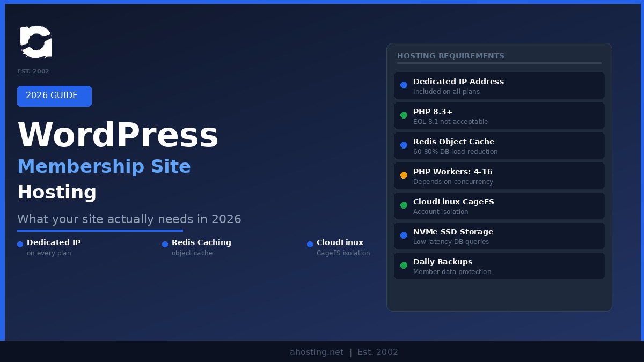644x362 pixels.
Task: Click the 'Redis Object Cache' title
Action: [x=453, y=142]
